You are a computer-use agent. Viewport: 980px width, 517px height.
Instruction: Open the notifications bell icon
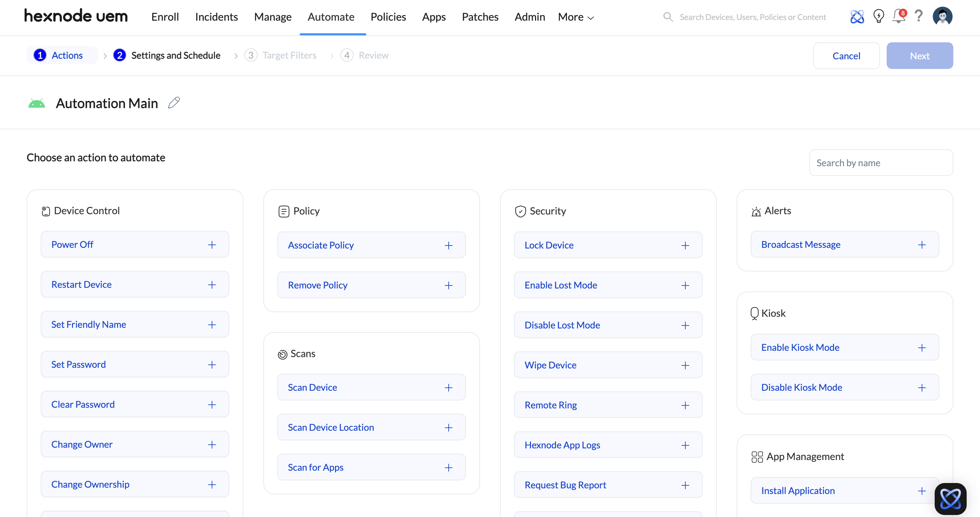coord(899,16)
